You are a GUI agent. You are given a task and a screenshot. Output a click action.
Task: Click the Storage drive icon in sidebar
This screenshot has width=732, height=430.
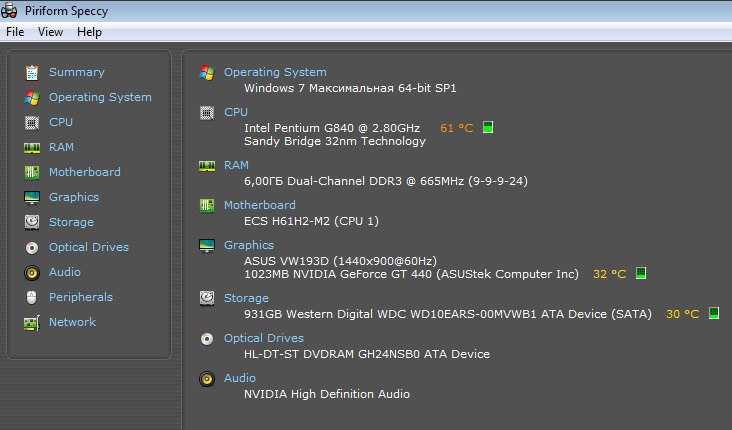pyautogui.click(x=32, y=222)
